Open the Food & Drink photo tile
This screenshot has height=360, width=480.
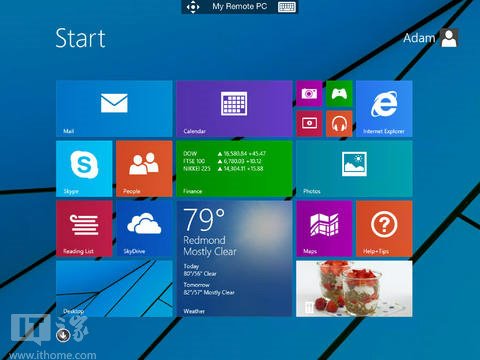point(354,288)
